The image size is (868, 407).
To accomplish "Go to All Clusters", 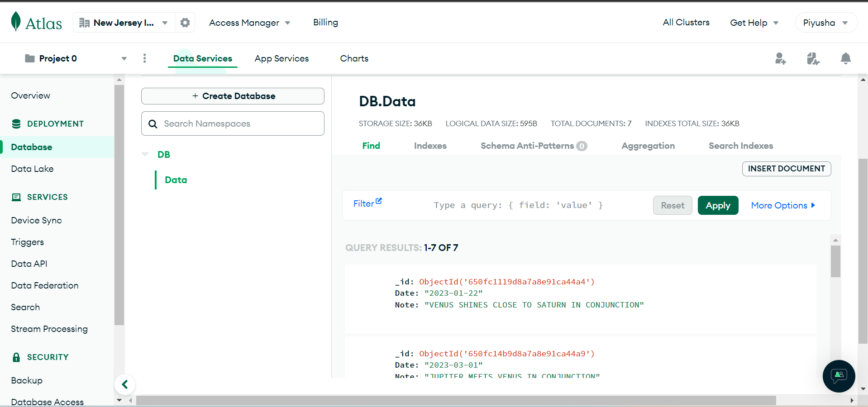I will pyautogui.click(x=686, y=22).
